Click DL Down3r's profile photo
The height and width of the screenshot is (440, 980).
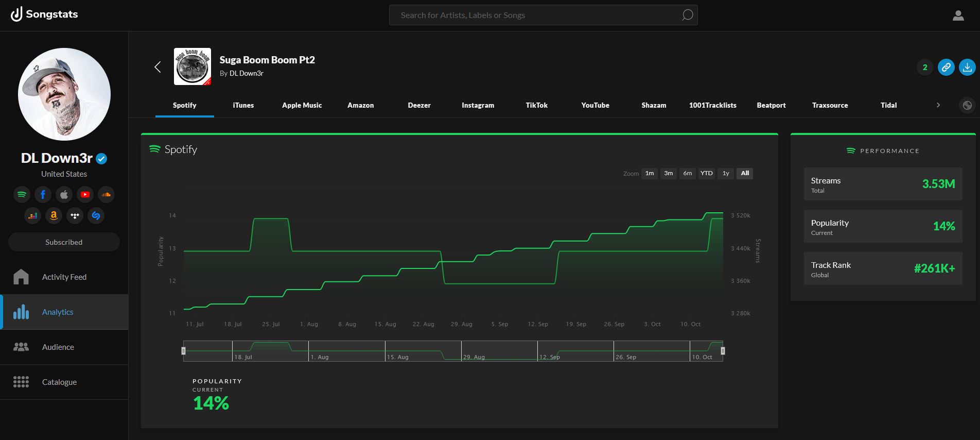pos(64,94)
